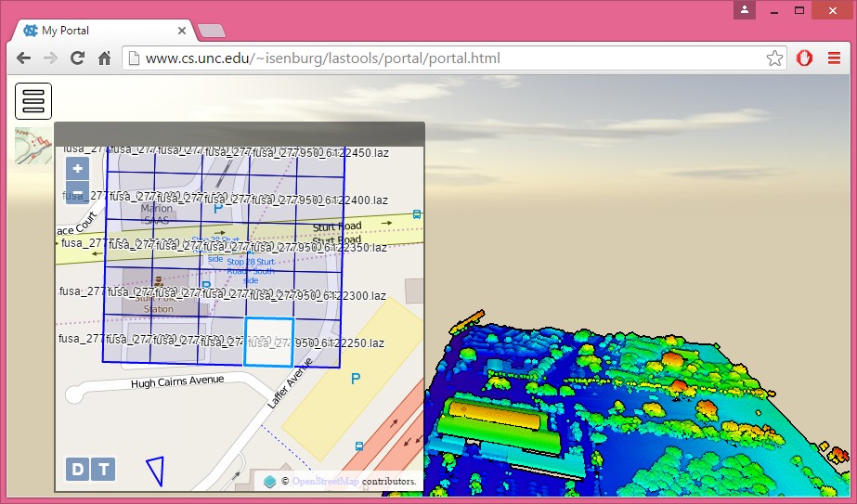
Task: Open the Chrome settings menu
Action: (834, 58)
